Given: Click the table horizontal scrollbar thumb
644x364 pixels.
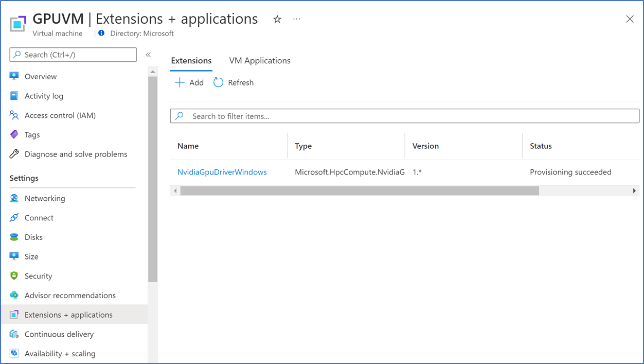Looking at the screenshot, I should pos(360,191).
